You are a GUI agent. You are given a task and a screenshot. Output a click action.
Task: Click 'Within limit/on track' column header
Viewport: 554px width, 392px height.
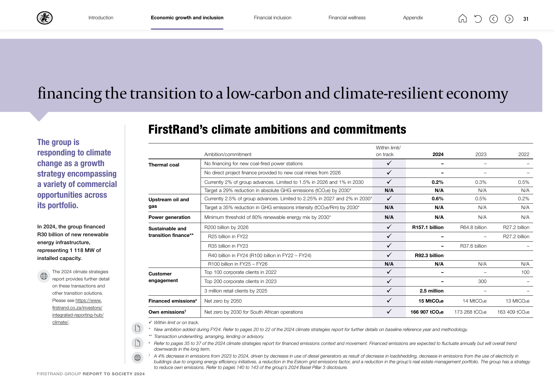pyautogui.click(x=388, y=151)
